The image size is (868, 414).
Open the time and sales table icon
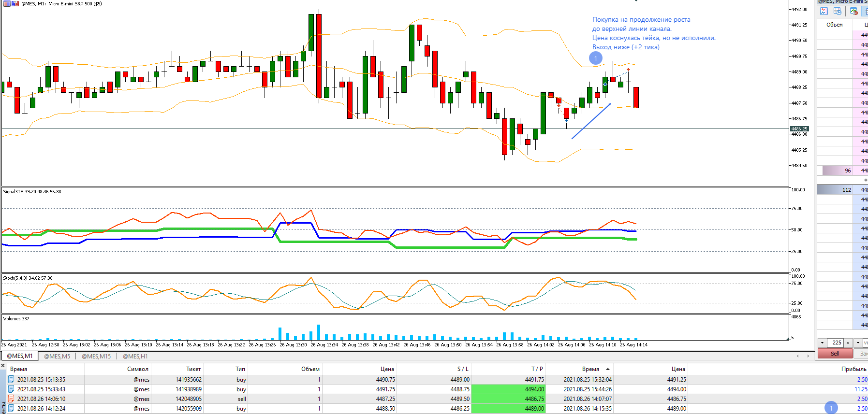point(838,11)
